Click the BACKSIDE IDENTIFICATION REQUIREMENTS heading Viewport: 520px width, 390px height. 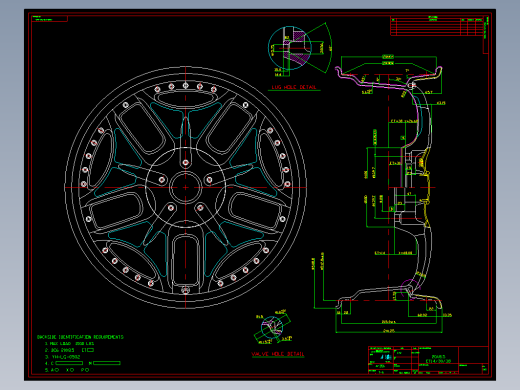pos(80,337)
